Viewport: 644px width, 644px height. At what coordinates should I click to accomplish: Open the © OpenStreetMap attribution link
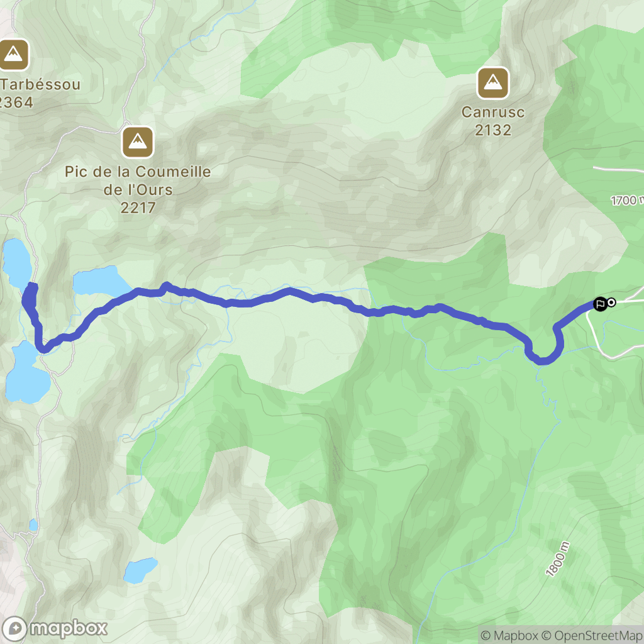click(592, 635)
